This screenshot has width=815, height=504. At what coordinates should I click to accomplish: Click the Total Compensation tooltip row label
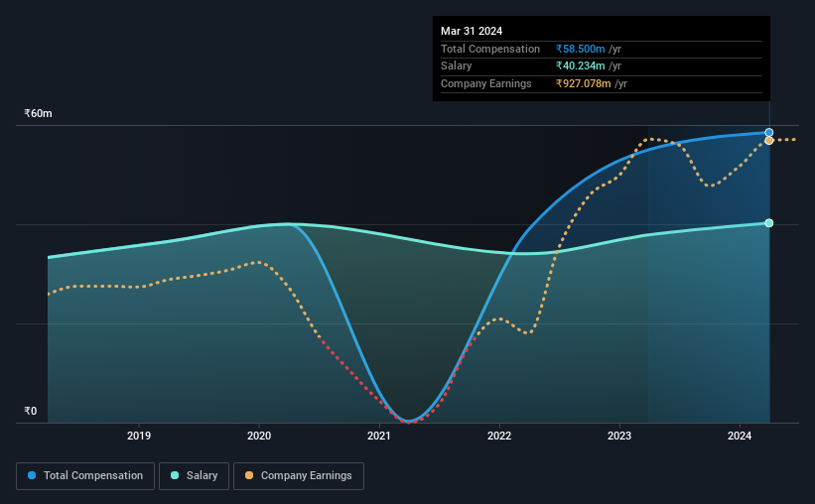(x=490, y=49)
